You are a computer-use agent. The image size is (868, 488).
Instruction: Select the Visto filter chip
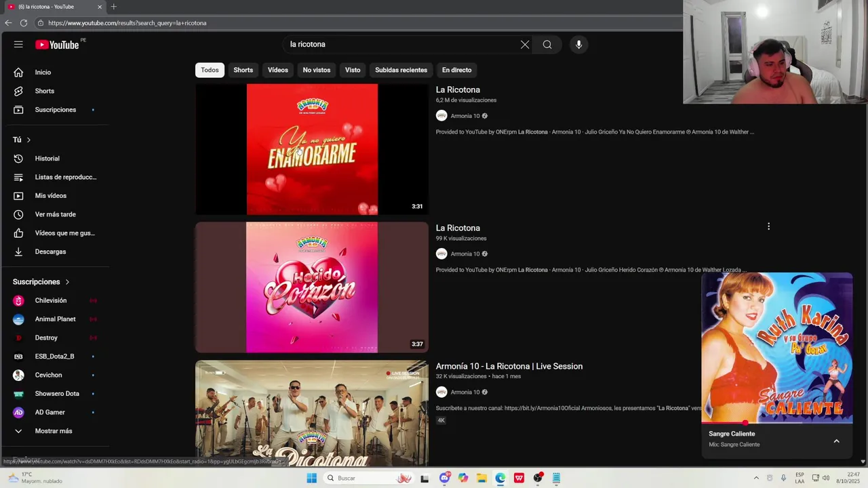353,70
